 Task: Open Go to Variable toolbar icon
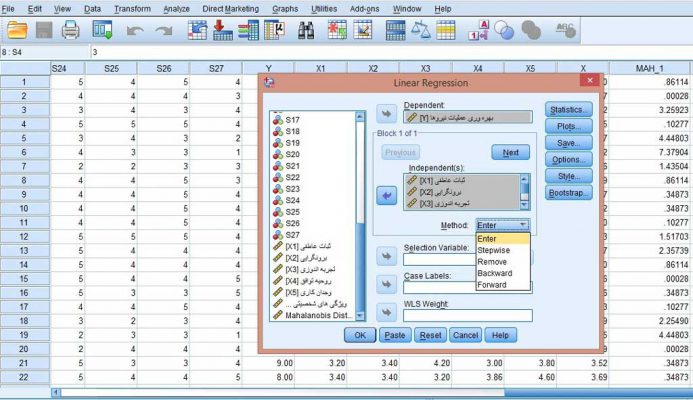223,30
